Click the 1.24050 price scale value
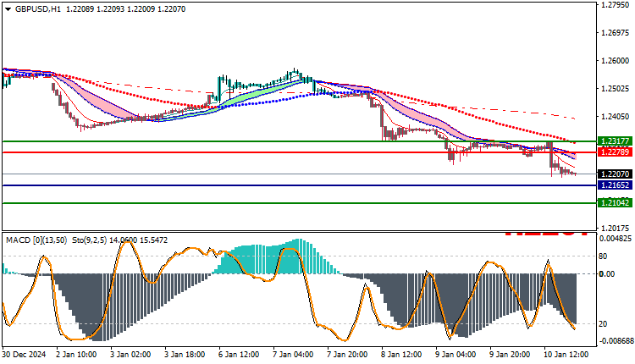Viewport: 635px width, 364px height. click(616, 117)
